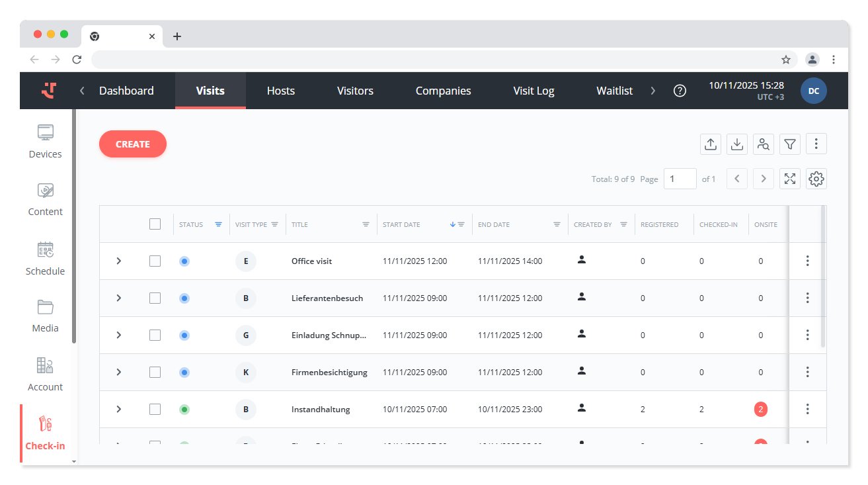The width and height of the screenshot is (868, 485).
Task: Check the Office visit row checkbox
Action: pos(155,261)
